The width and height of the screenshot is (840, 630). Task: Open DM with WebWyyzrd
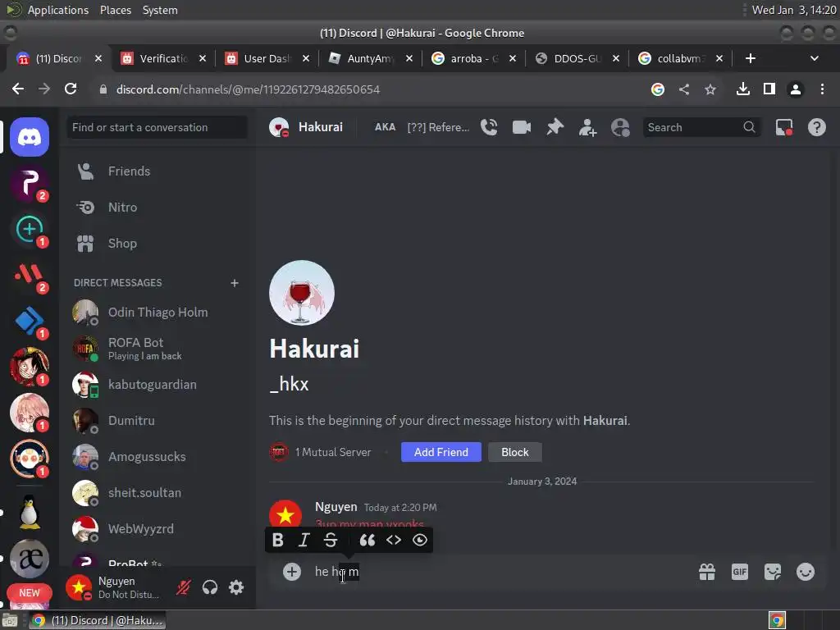pyautogui.click(x=157, y=529)
